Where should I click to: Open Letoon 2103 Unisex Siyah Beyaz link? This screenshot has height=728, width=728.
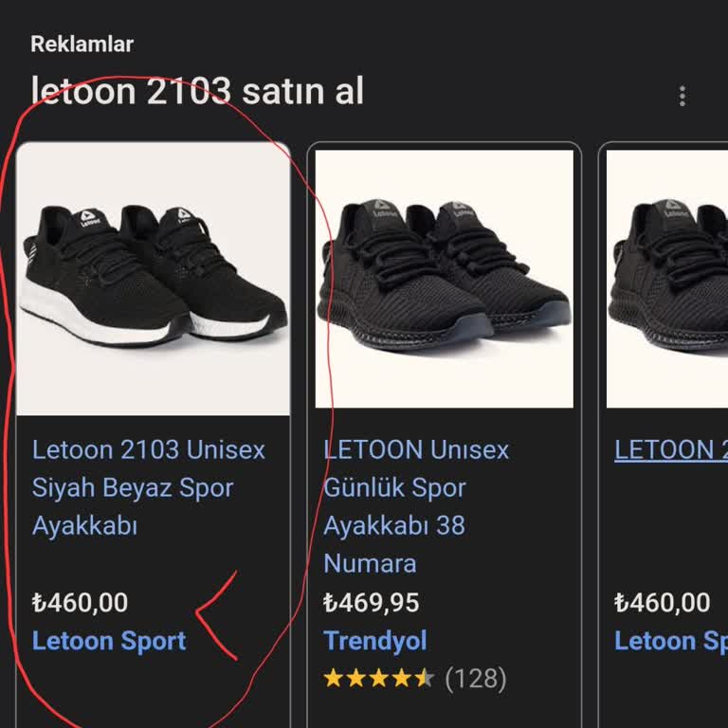pyautogui.click(x=148, y=487)
